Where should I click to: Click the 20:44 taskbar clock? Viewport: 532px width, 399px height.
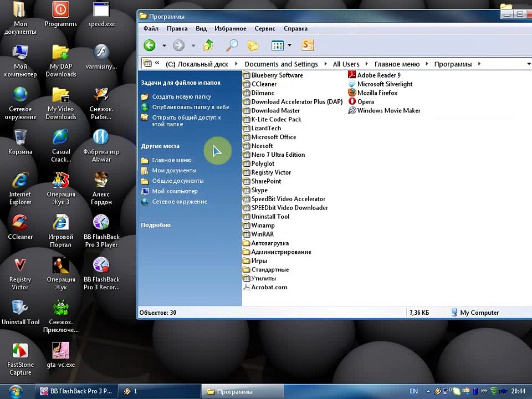(x=518, y=391)
